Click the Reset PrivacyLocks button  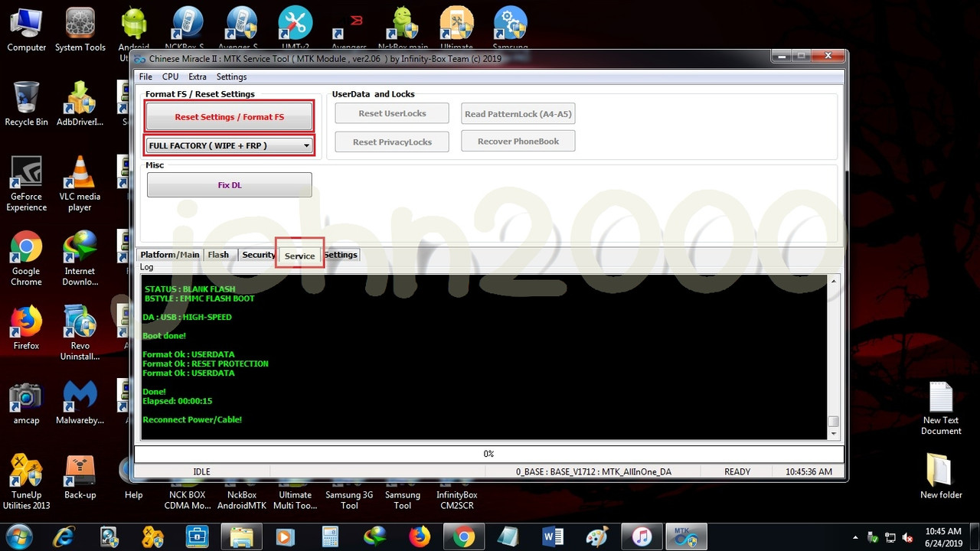pos(392,142)
